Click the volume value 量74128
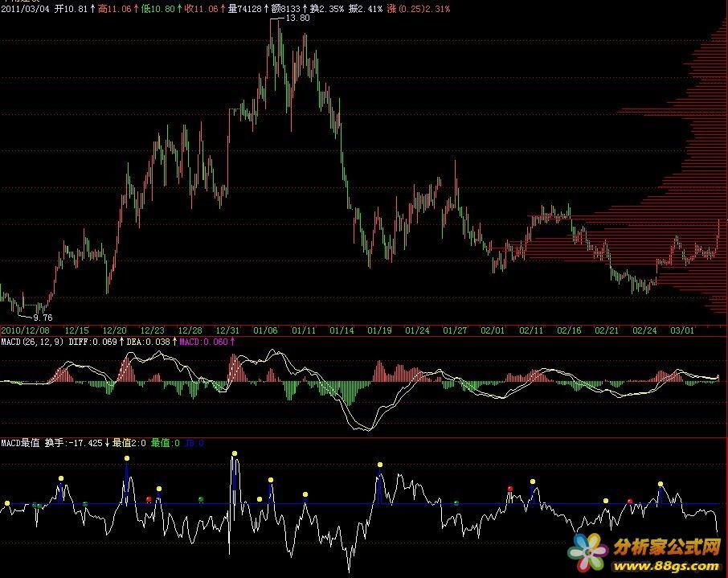This screenshot has width=728, height=578. [245, 9]
